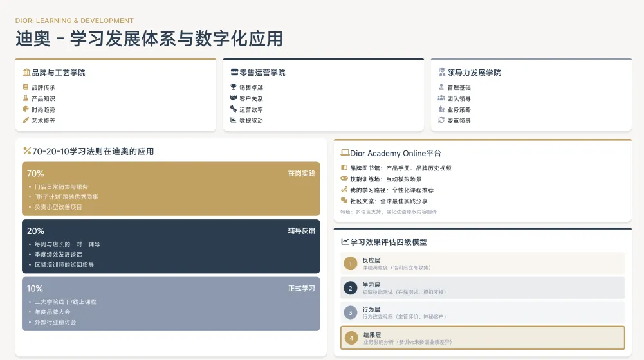The height and width of the screenshot is (360, 644).
Task: Click the 辅导反馈 label
Action: coord(302,231)
